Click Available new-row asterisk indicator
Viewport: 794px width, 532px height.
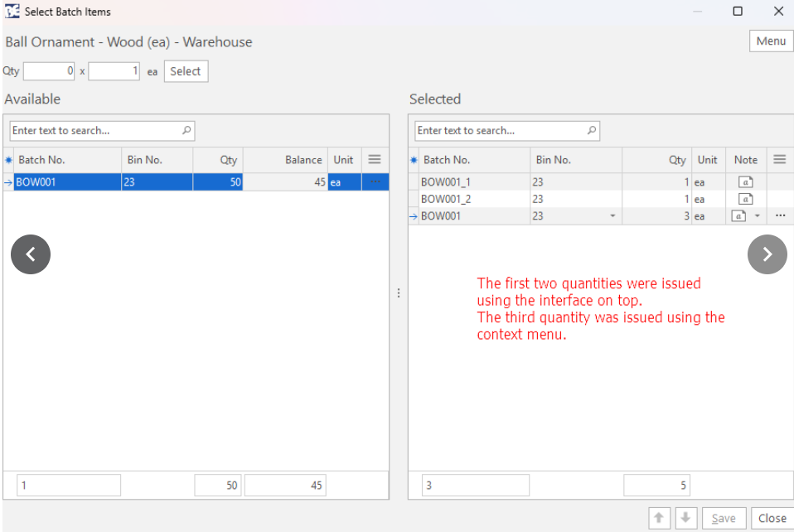tap(8, 160)
